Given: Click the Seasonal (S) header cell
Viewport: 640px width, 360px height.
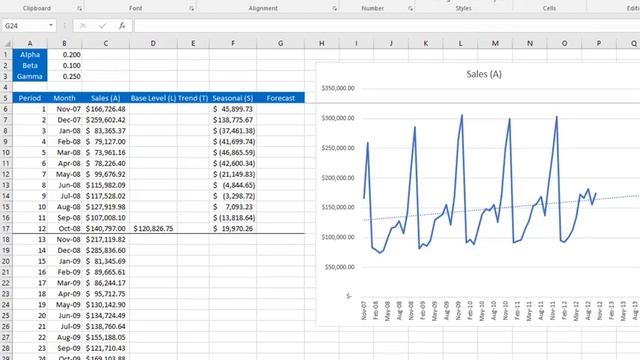Looking at the screenshot, I should 233,98.
